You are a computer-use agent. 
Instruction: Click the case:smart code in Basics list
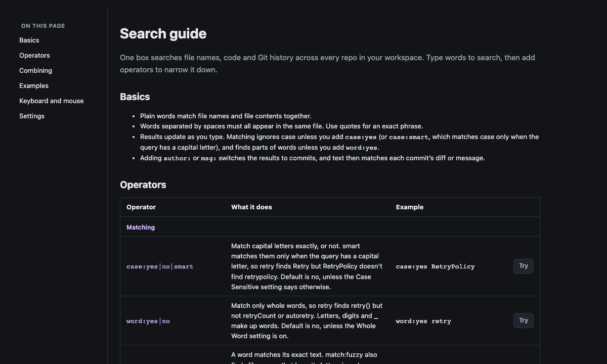point(409,137)
